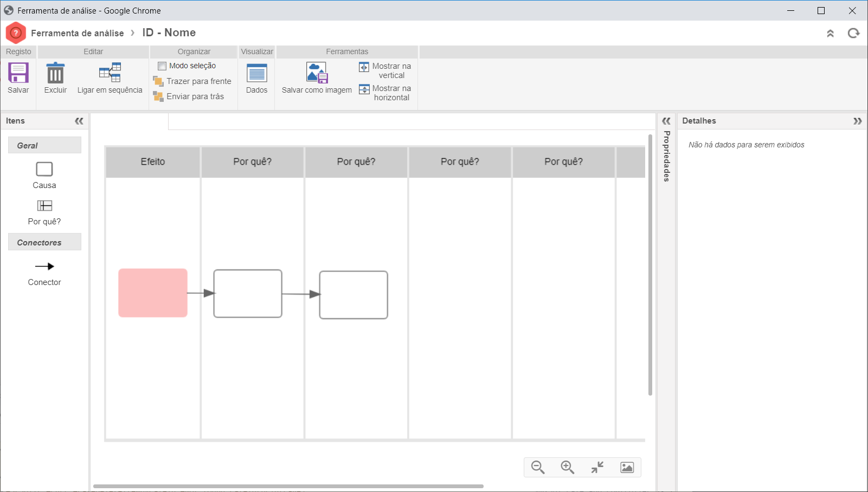868x492 pixels.
Task: Click the zoom in magnifier icon
Action: point(568,467)
